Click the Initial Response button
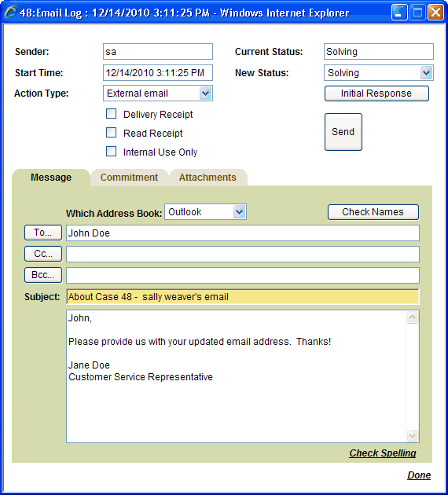 pyautogui.click(x=376, y=93)
